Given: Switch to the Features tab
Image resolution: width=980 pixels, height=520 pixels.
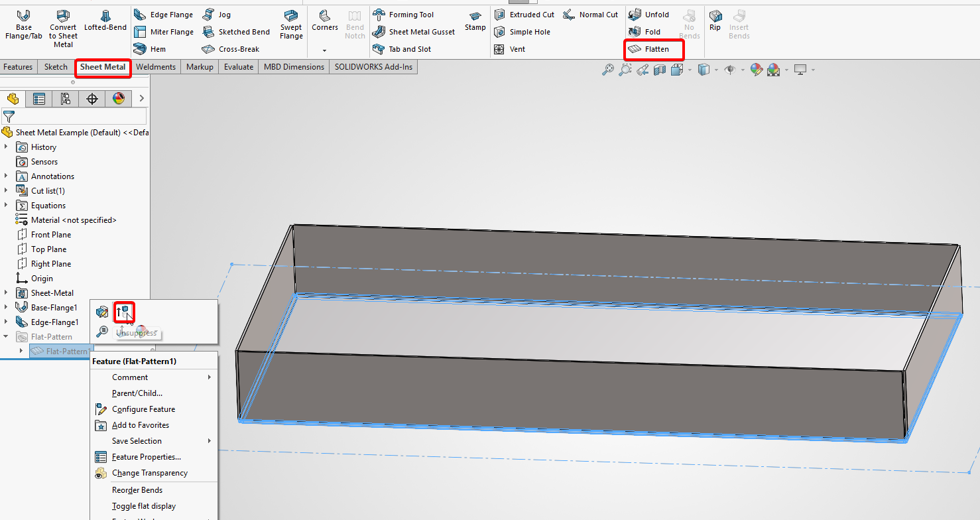Looking at the screenshot, I should point(18,67).
